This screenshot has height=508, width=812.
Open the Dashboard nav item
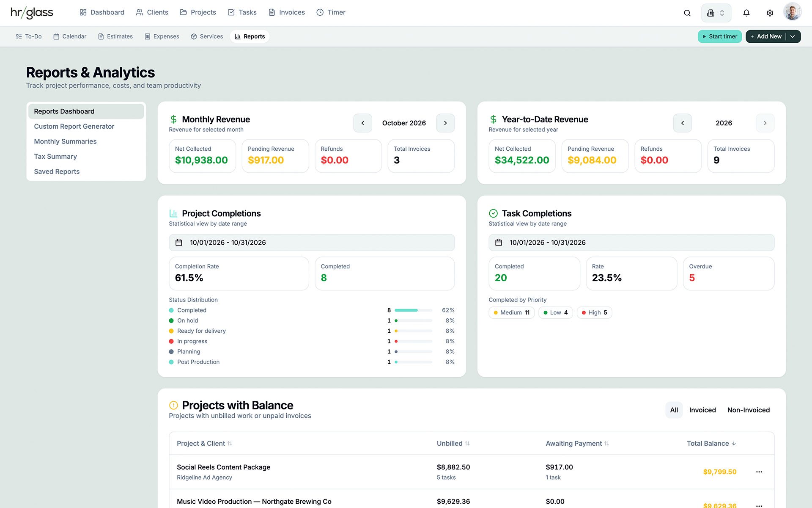coord(102,12)
